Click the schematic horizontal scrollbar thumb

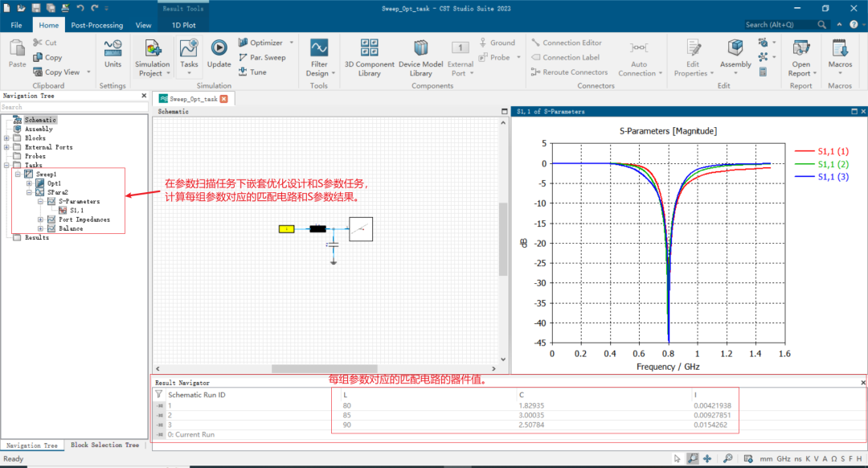325,368
